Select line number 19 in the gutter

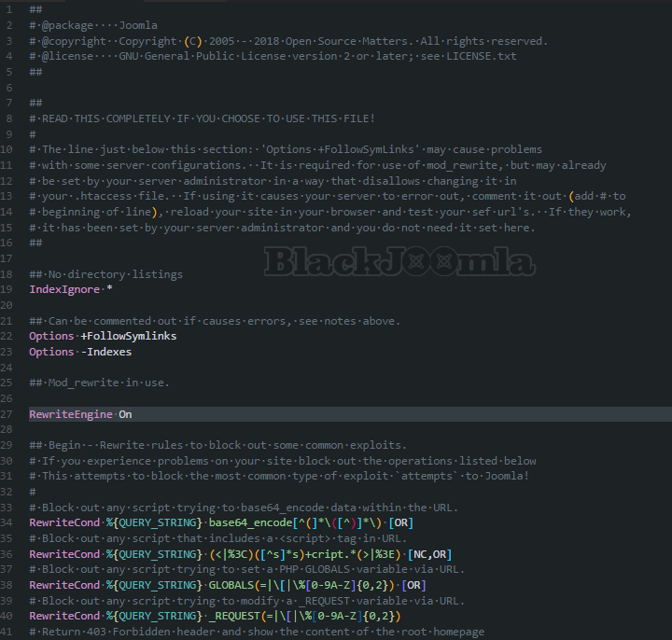8,289
